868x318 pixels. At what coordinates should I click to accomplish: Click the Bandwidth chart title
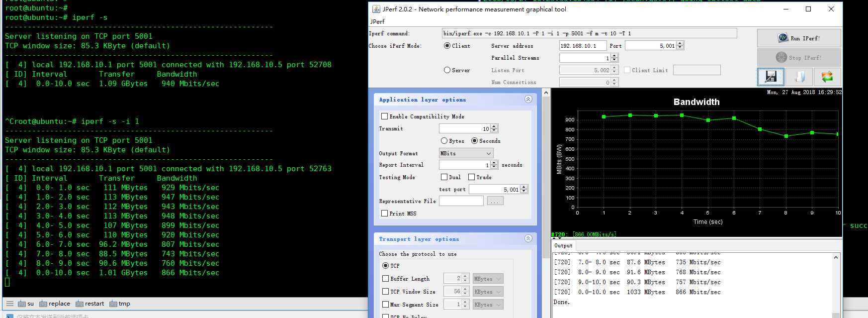pyautogui.click(x=696, y=102)
